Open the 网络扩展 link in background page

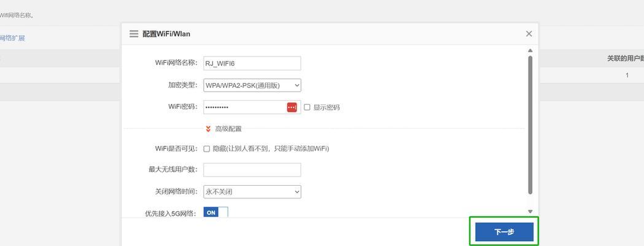point(12,38)
